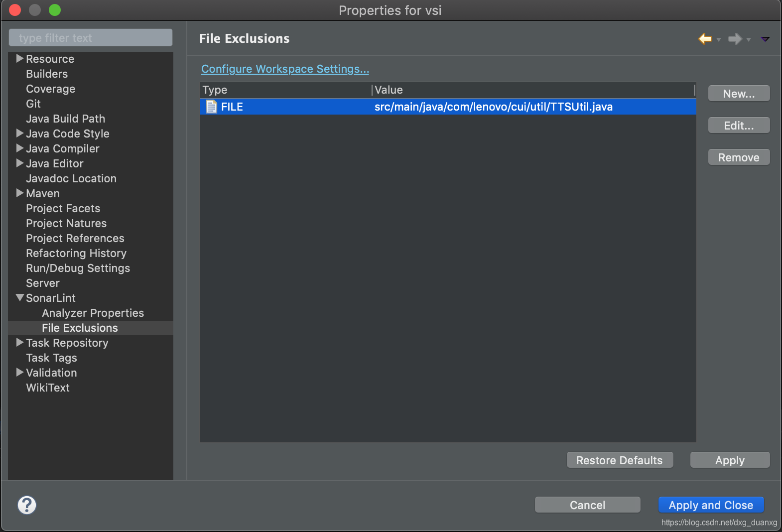The image size is (782, 532).
Task: Open Refactoring History page
Action: 76,253
